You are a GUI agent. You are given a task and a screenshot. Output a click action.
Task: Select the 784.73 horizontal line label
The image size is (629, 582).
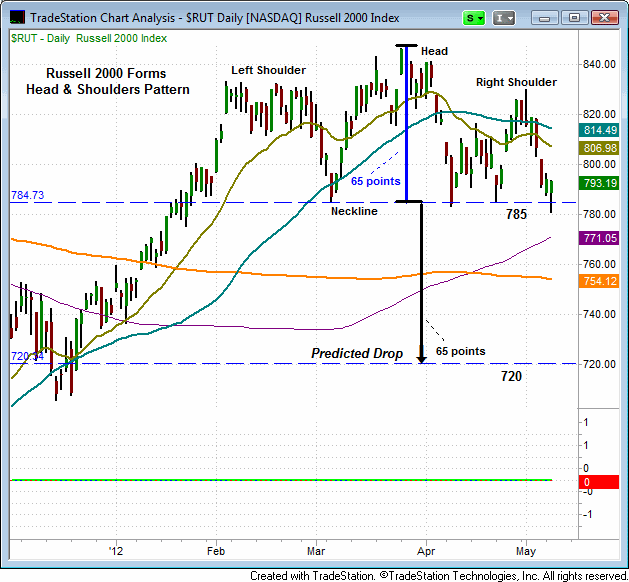point(28,195)
